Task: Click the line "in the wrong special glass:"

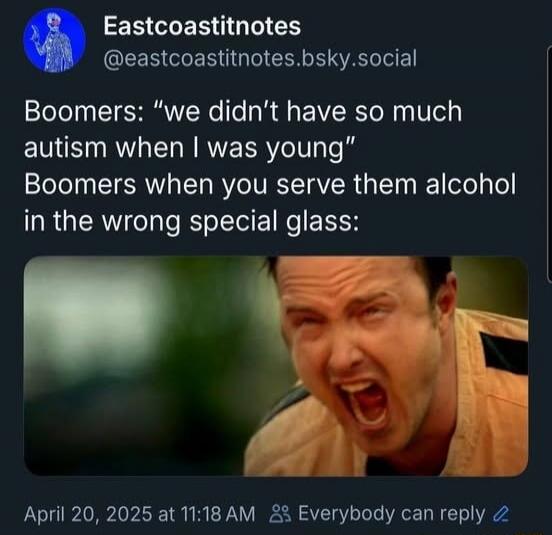Action: (x=192, y=222)
